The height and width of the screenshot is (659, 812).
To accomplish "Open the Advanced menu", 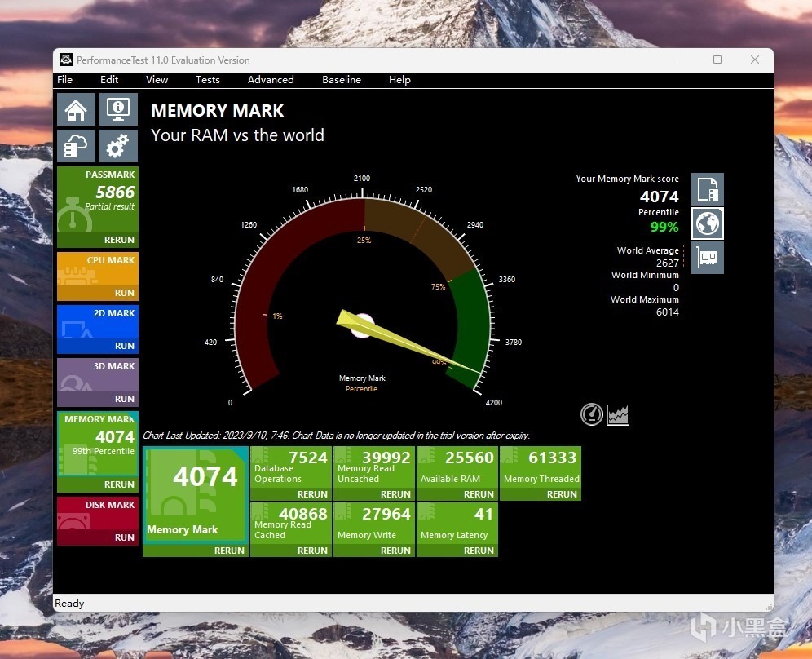I will click(x=271, y=80).
